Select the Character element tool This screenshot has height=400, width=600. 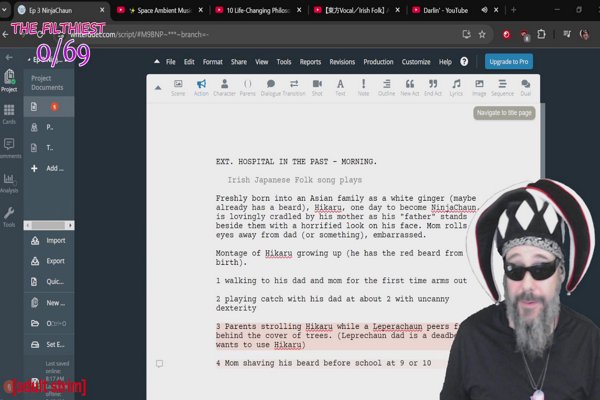224,88
